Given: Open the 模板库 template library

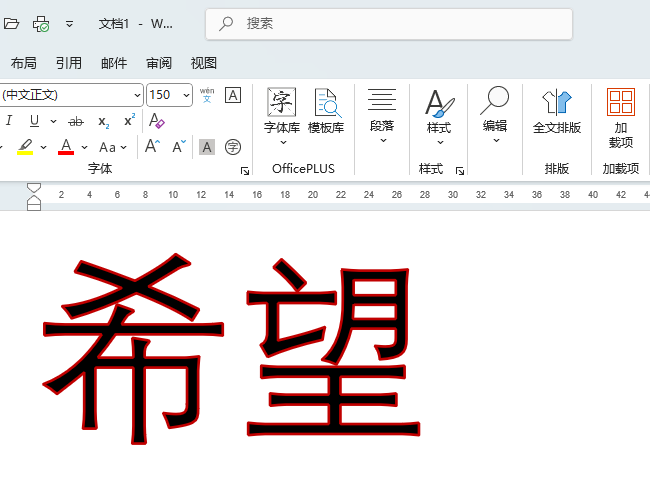Looking at the screenshot, I should click(326, 111).
